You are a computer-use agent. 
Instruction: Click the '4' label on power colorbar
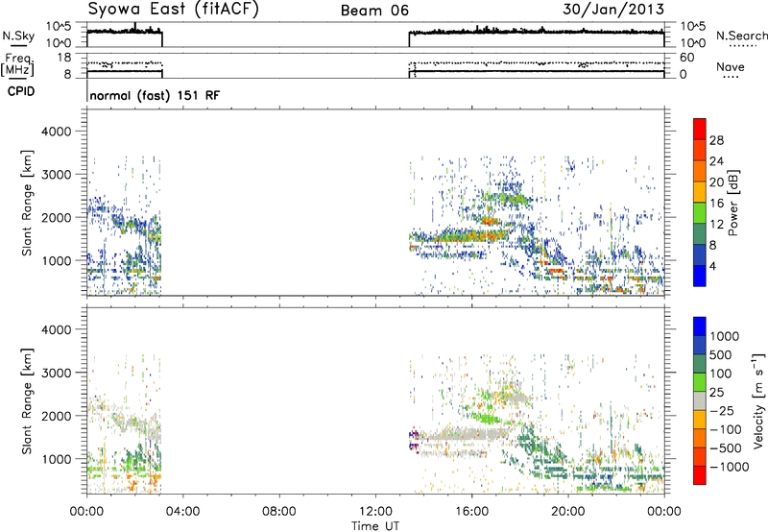[x=712, y=266]
